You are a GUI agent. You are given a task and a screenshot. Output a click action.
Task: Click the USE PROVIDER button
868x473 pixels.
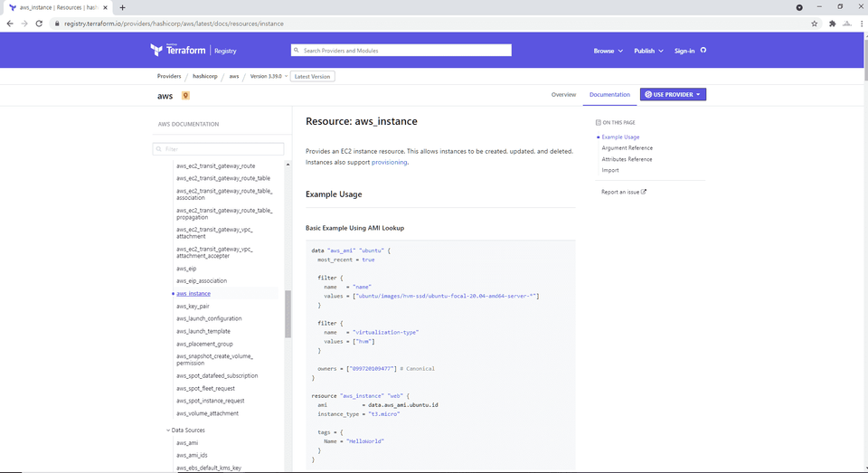(x=673, y=94)
